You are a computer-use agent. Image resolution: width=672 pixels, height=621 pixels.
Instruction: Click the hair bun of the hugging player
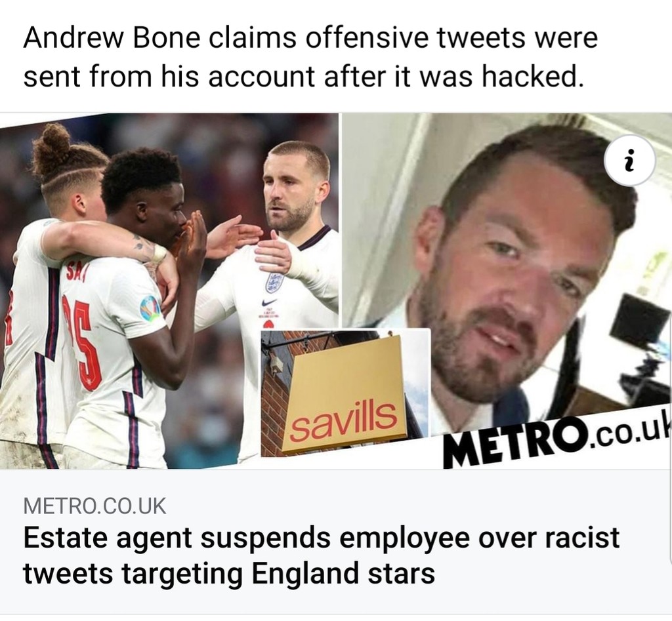[x=51, y=146]
